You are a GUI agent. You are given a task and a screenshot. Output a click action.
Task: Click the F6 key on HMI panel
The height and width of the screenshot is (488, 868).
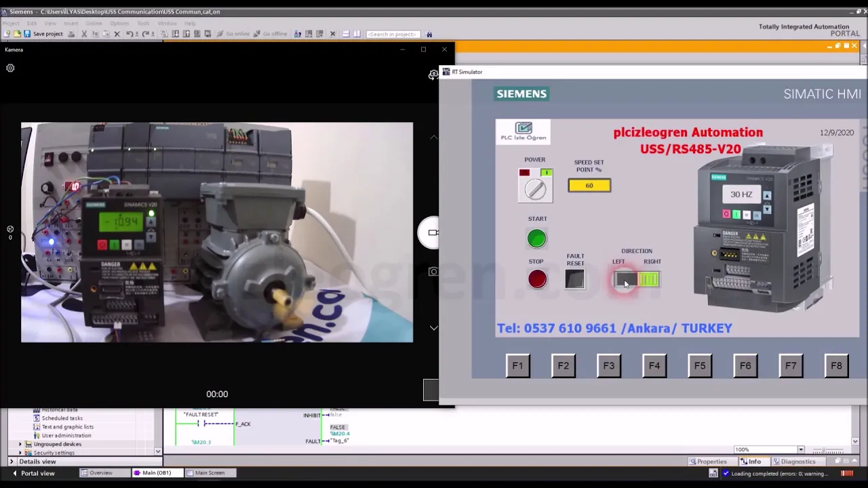coord(745,366)
